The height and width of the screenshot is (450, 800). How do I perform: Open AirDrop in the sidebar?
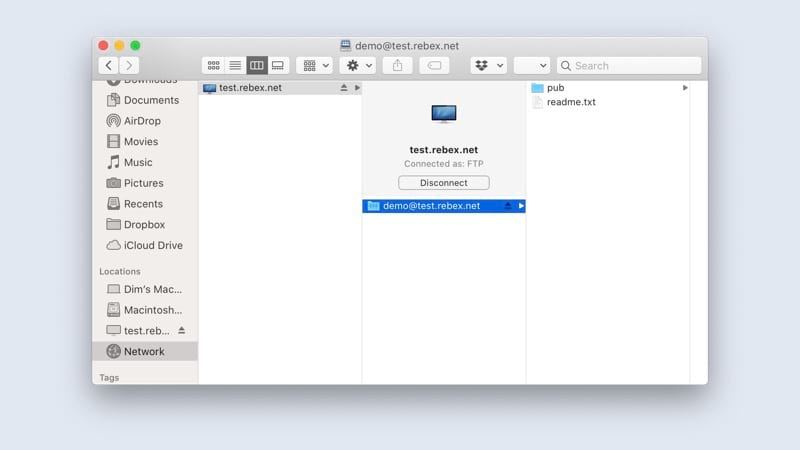[145, 121]
